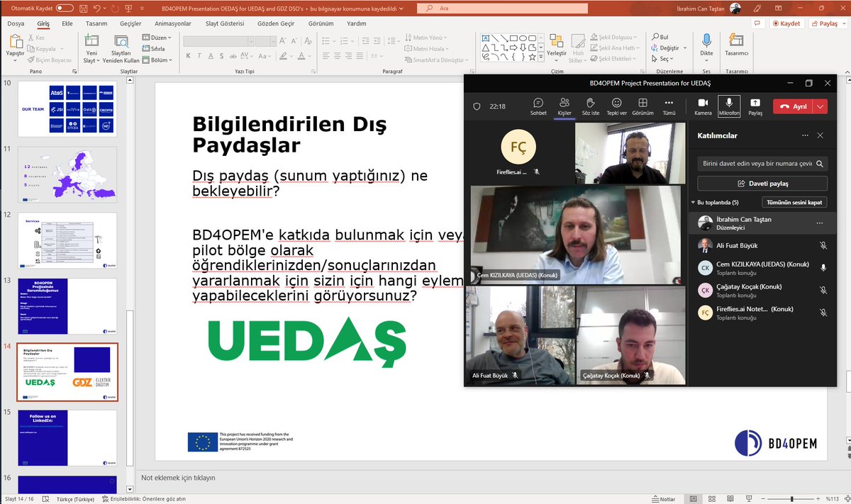Click the Yapıştır paste icon
The height and width of the screenshot is (504, 851).
point(15,43)
